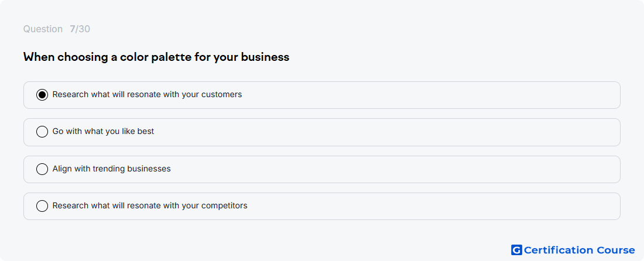The image size is (644, 261).
Task: Click the 'Go with what you like best' label text
Action: (103, 131)
